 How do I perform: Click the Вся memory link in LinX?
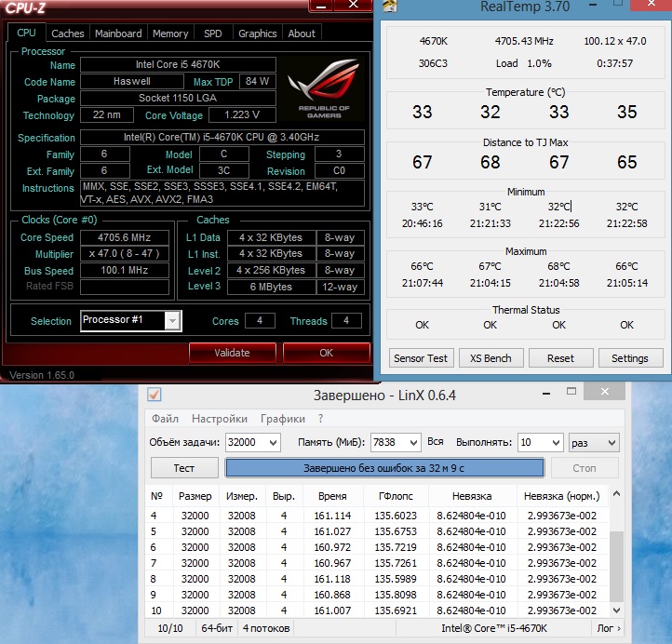click(436, 442)
